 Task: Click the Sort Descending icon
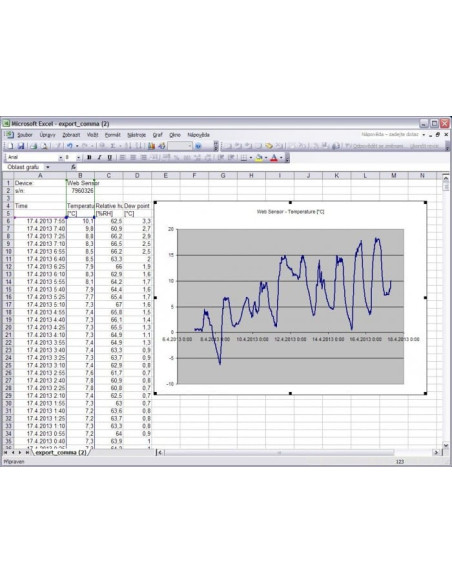138,146
